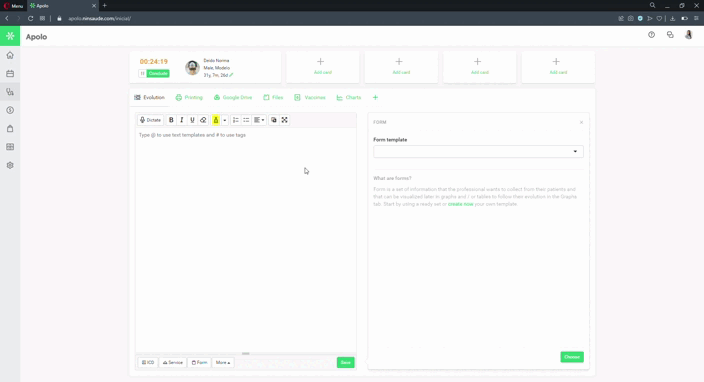Click into the evolution text area
704x382 pixels.
[x=246, y=240]
